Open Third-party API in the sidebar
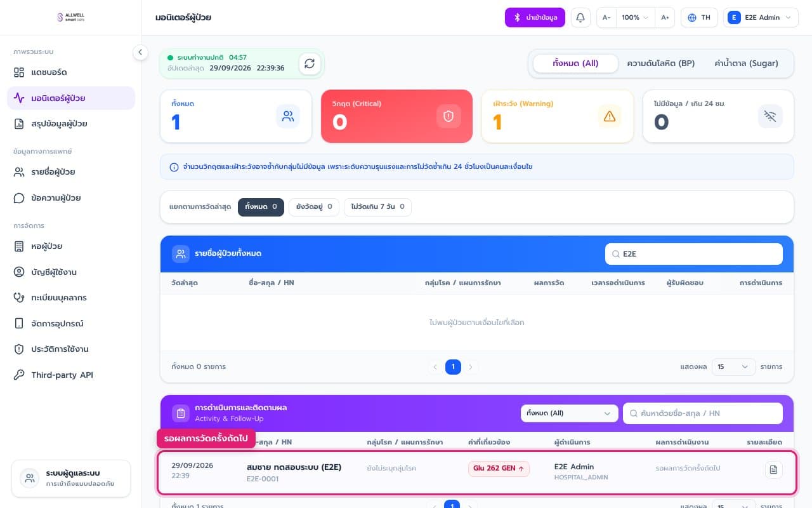The height and width of the screenshot is (508, 812). pyautogui.click(x=71, y=375)
